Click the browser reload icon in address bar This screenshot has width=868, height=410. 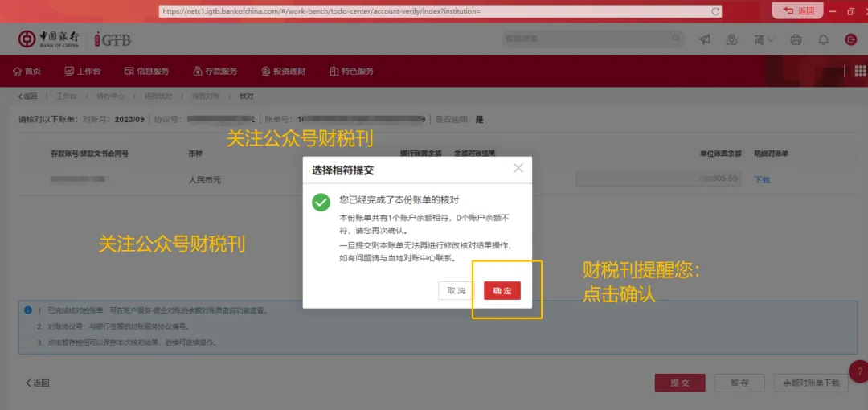(715, 11)
